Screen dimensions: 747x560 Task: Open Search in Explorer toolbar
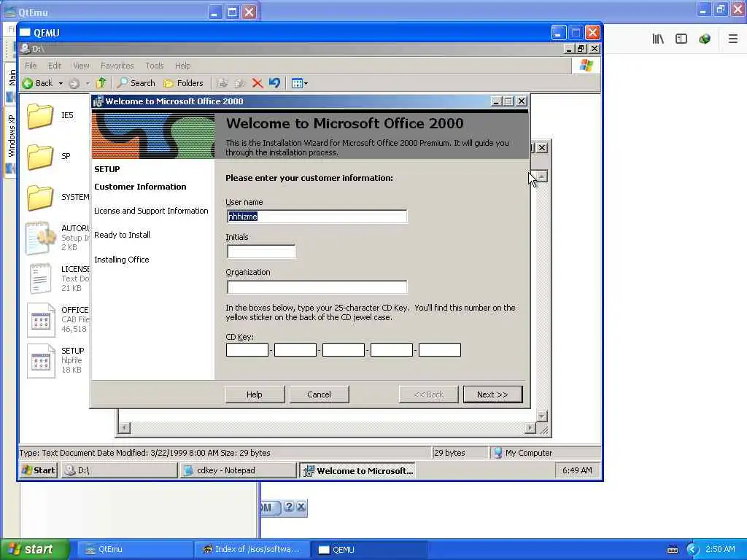coord(136,83)
